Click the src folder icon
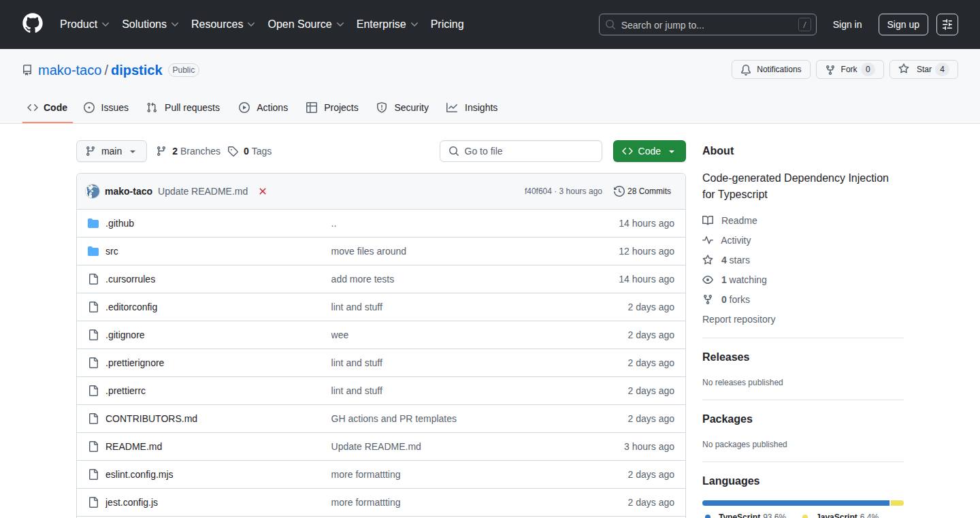Viewport: 980px width, 518px height. [x=93, y=251]
